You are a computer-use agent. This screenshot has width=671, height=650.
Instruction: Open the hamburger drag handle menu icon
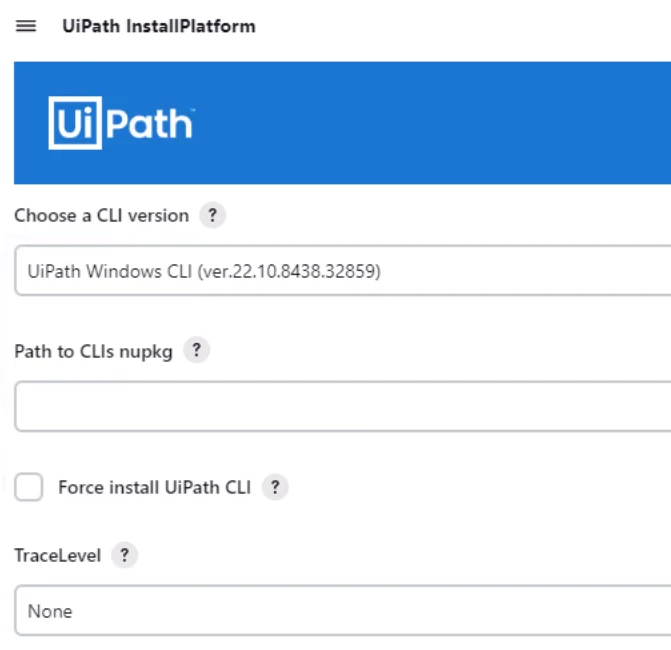(x=26, y=26)
